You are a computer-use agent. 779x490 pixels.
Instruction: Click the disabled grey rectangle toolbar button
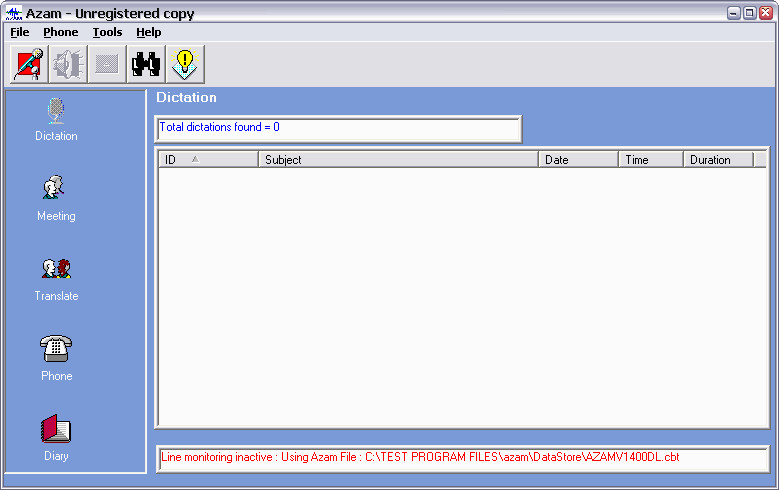point(107,64)
